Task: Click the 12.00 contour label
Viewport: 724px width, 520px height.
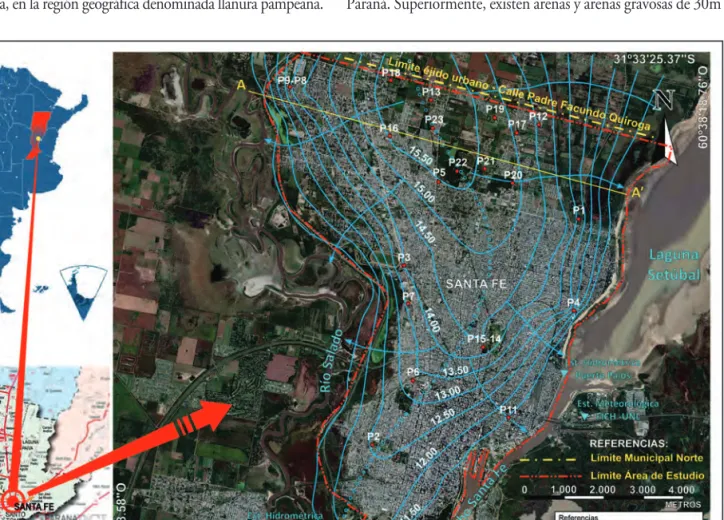Action: [426, 459]
